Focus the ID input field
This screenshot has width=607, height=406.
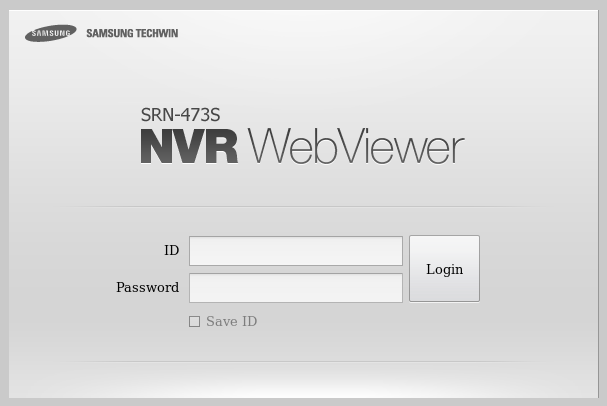click(296, 251)
